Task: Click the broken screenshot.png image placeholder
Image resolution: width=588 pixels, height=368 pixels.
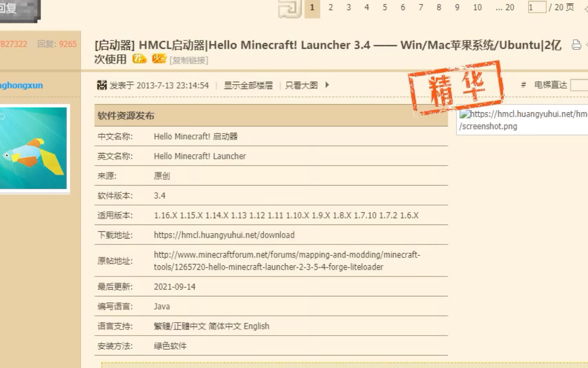Action: (522, 120)
